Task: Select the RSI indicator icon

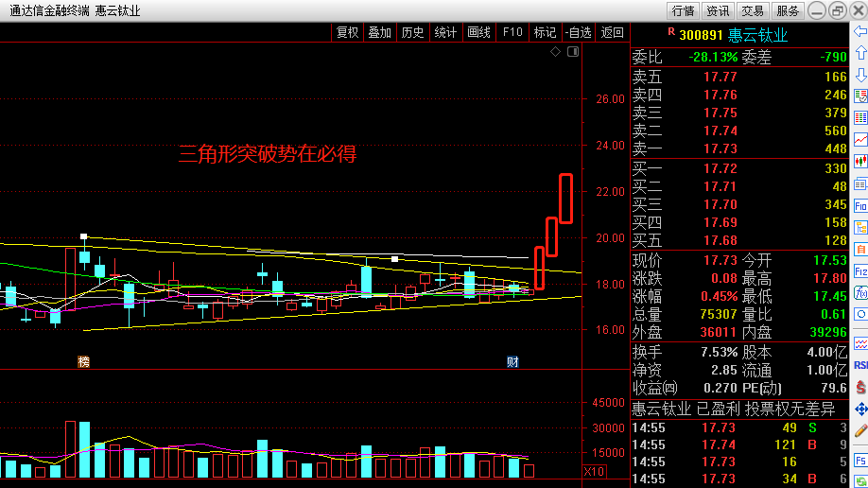Action: pos(860,365)
